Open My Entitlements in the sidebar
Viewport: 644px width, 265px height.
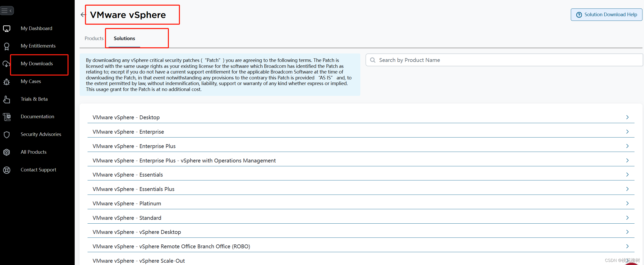38,46
